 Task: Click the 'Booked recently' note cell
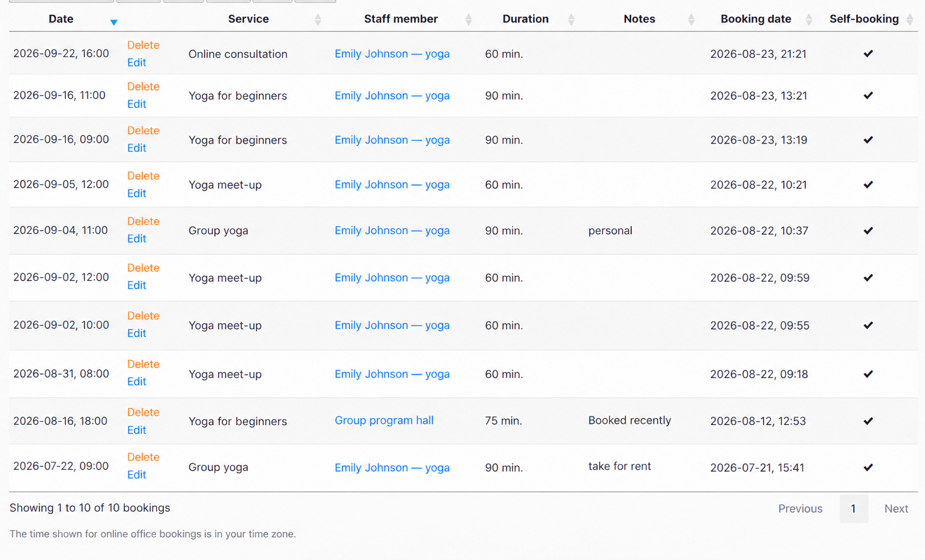(x=629, y=421)
